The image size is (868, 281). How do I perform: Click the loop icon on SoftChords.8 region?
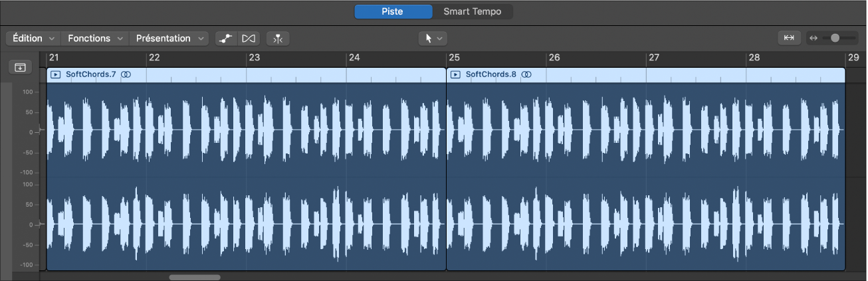(x=526, y=75)
